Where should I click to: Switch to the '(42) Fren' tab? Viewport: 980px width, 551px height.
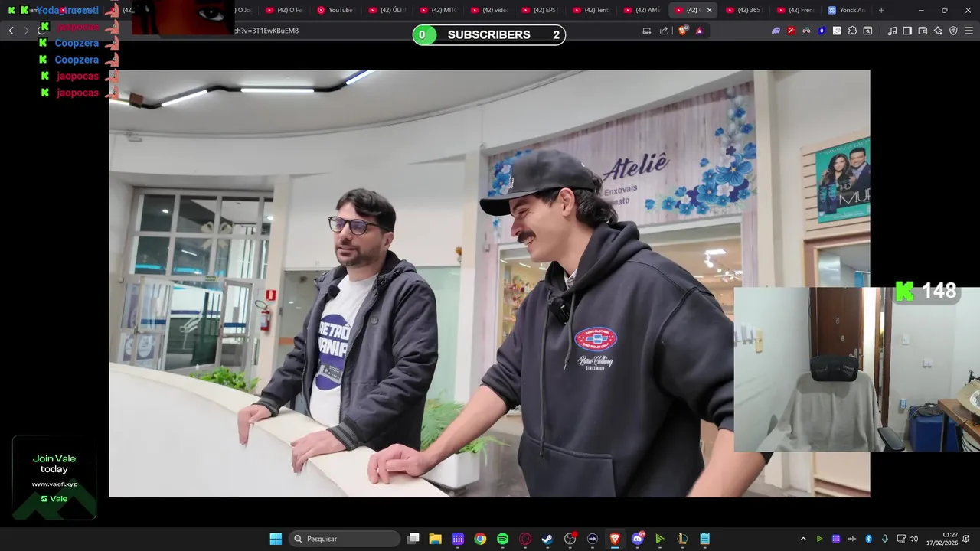(795, 10)
